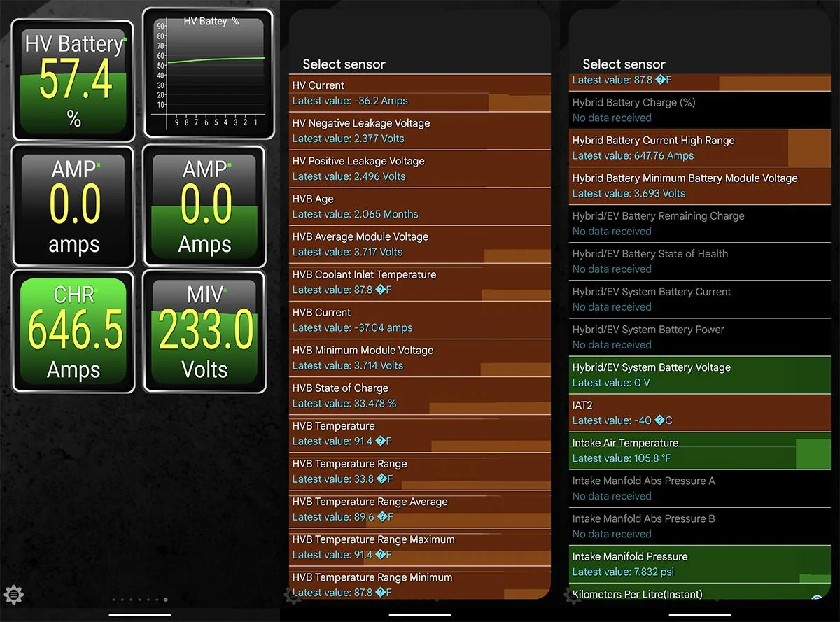Tap the HV Battery percentage gauge
This screenshot has width=840, height=622.
tap(73, 81)
